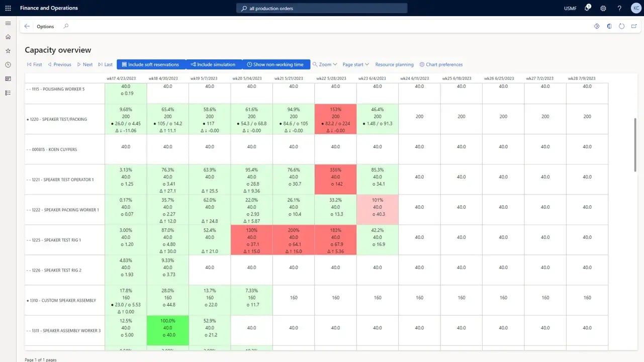Open the app launcher waffle menu

(x=8, y=8)
